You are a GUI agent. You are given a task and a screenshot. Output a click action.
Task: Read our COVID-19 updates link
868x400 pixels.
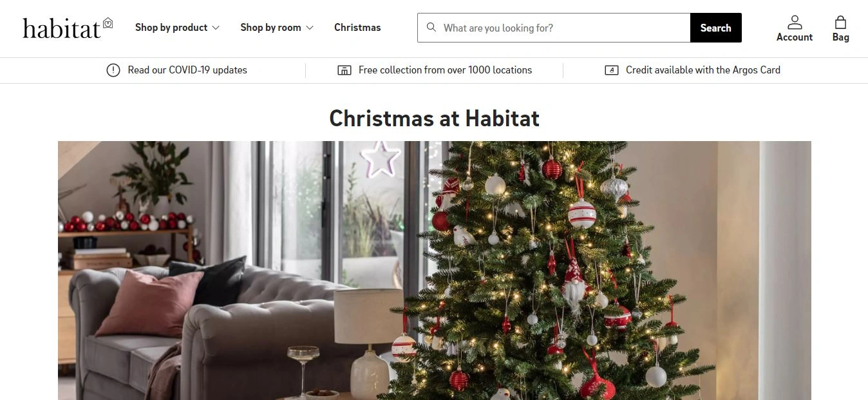pyautogui.click(x=187, y=70)
